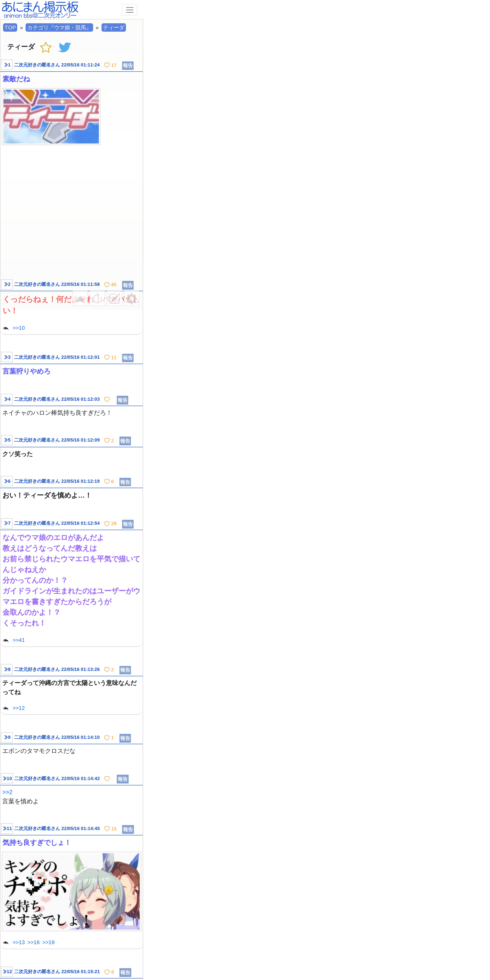Click the >>6 post number box
This screenshot has height=980, width=490.
(7, 481)
